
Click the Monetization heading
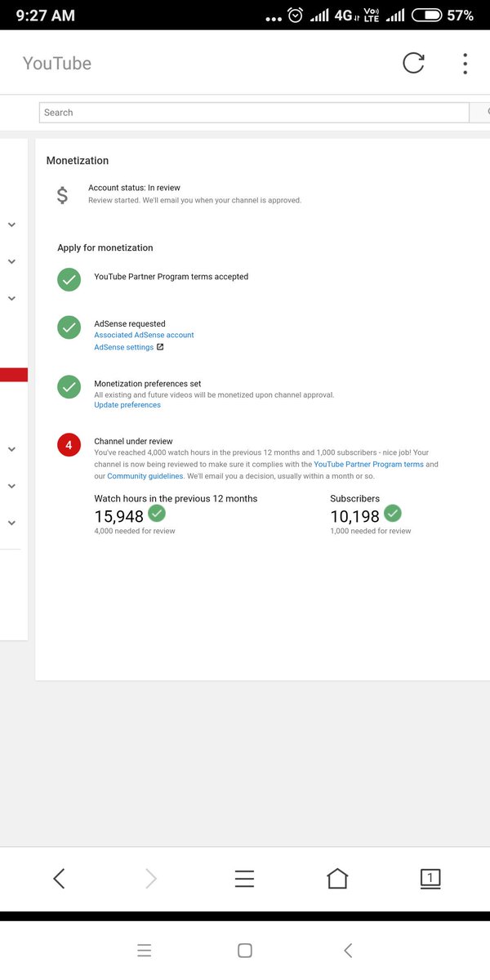(78, 161)
